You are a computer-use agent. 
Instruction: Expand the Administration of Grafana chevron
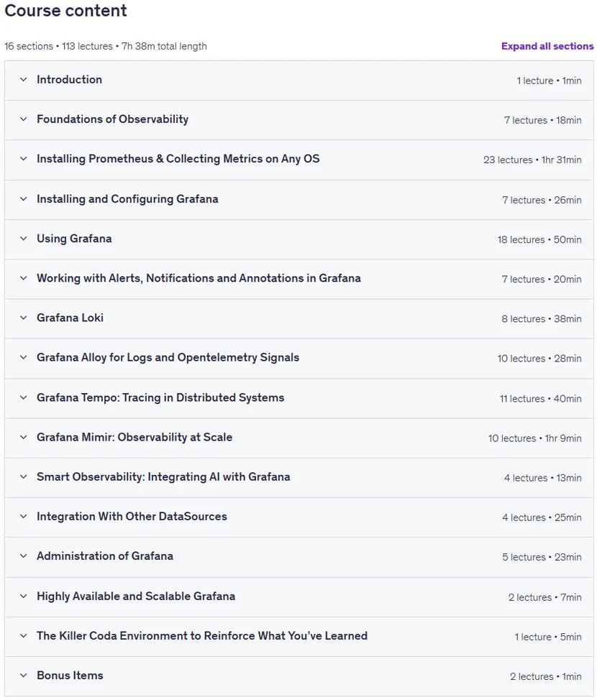23,556
